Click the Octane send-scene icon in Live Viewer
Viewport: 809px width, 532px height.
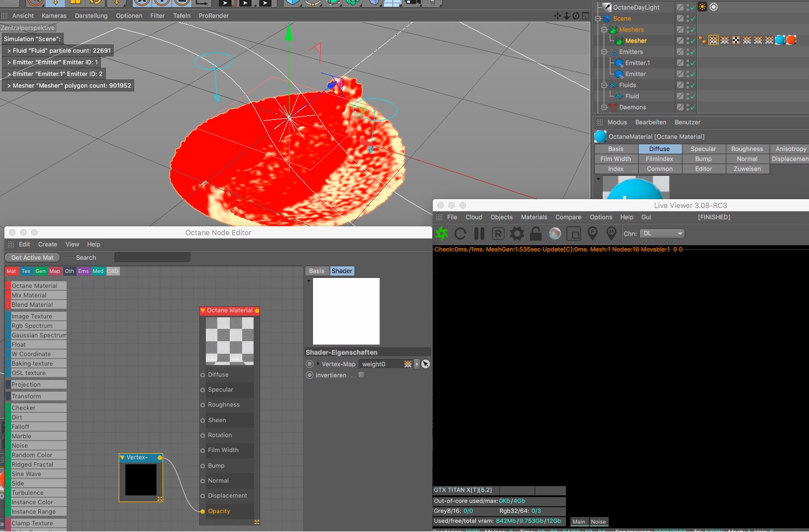click(442, 234)
